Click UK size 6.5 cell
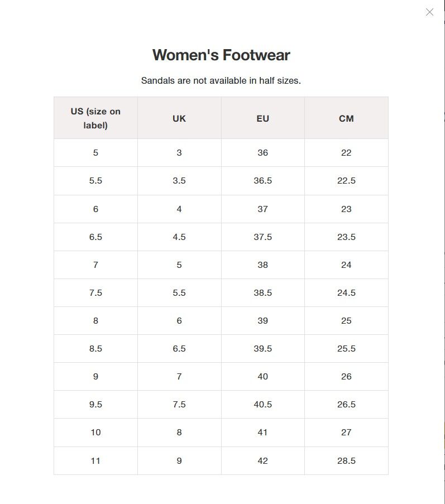445x504 pixels. tap(179, 348)
